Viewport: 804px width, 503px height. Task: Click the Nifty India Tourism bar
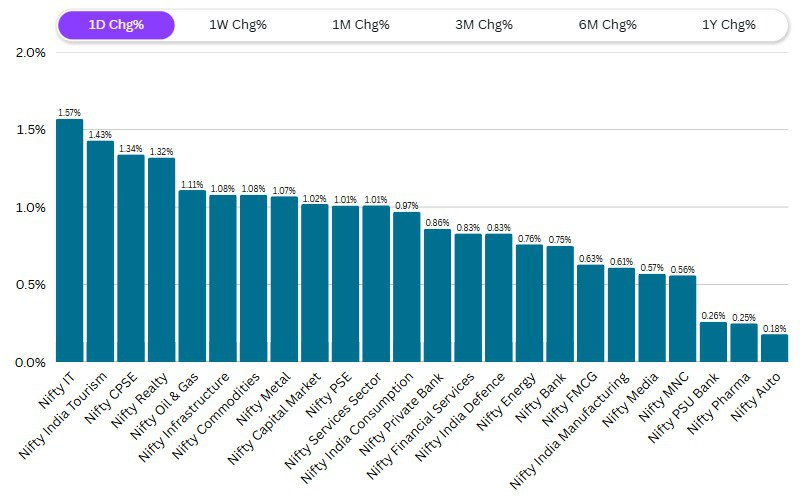click(100, 251)
